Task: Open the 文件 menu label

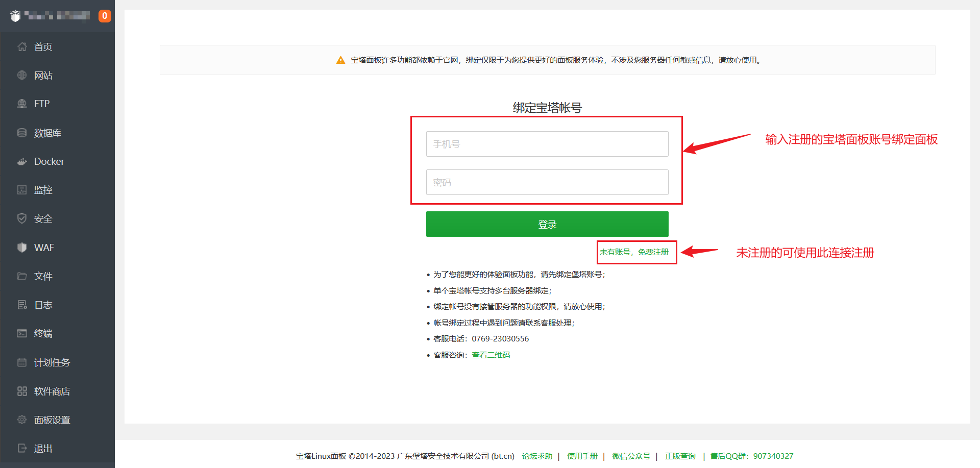Action: point(43,276)
